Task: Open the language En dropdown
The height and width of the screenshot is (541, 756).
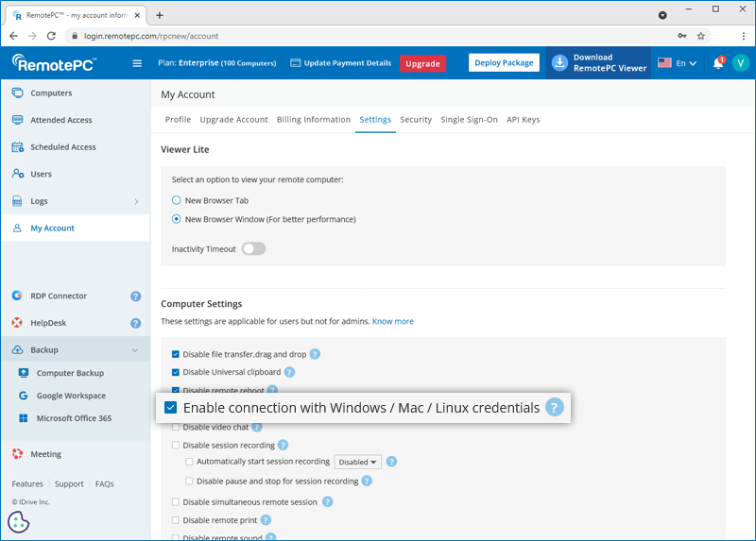Action: click(677, 63)
